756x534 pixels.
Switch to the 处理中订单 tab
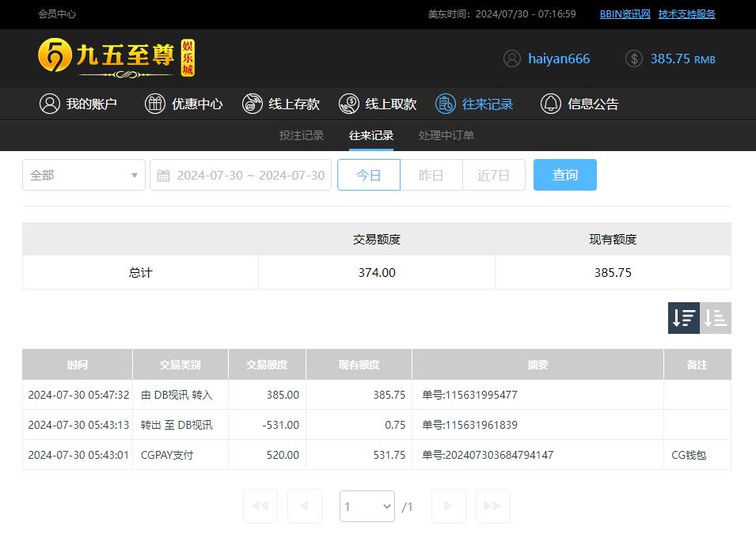coord(445,135)
